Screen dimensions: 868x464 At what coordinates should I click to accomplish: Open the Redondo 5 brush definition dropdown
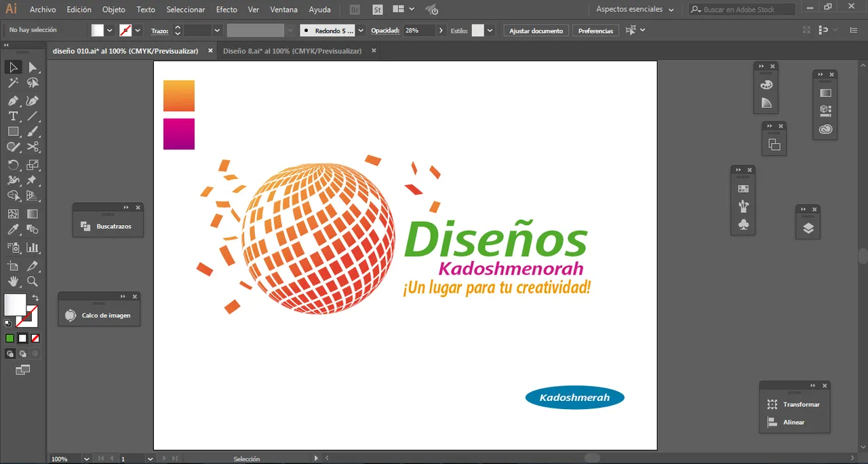click(x=361, y=31)
